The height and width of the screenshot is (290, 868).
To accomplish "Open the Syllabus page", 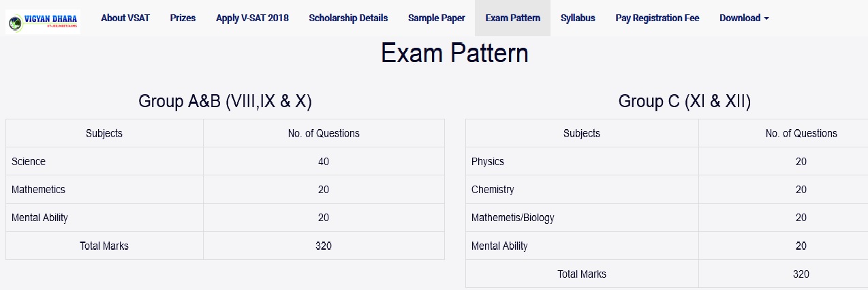I will (578, 18).
